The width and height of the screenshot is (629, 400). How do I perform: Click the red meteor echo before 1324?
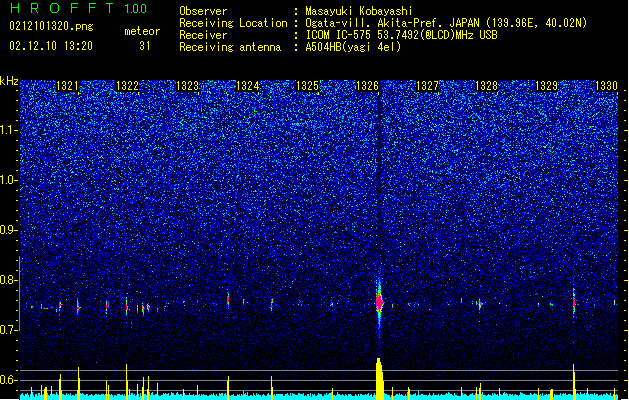[228, 299]
